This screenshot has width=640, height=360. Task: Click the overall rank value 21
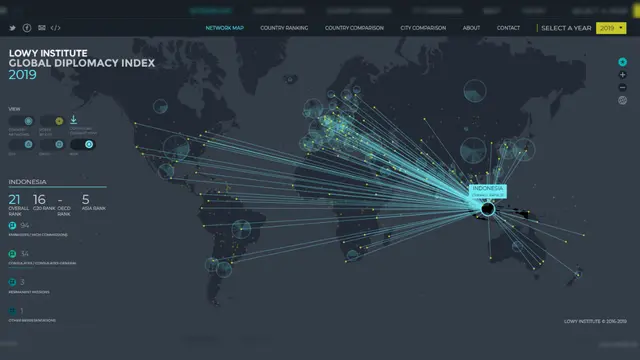click(x=14, y=200)
